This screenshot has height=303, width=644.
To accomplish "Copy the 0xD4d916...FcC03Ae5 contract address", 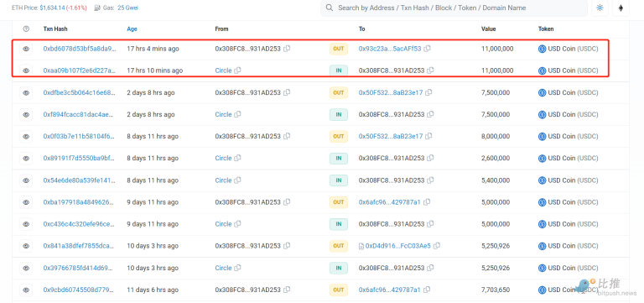I will pos(437,246).
